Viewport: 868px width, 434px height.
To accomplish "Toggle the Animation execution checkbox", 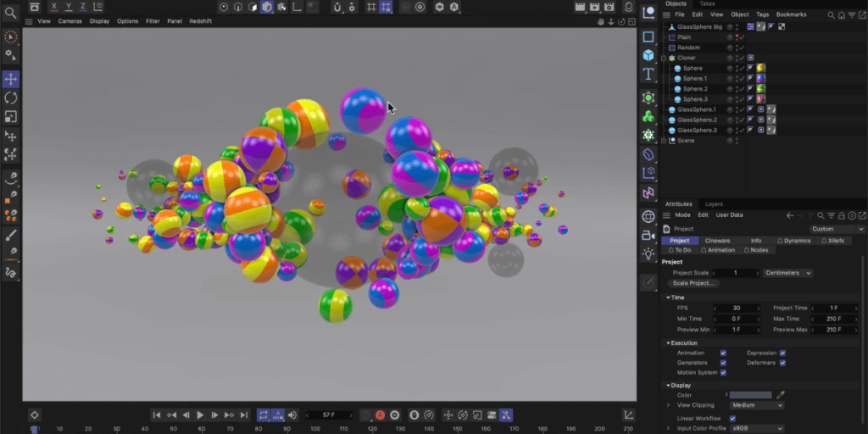I will click(723, 353).
